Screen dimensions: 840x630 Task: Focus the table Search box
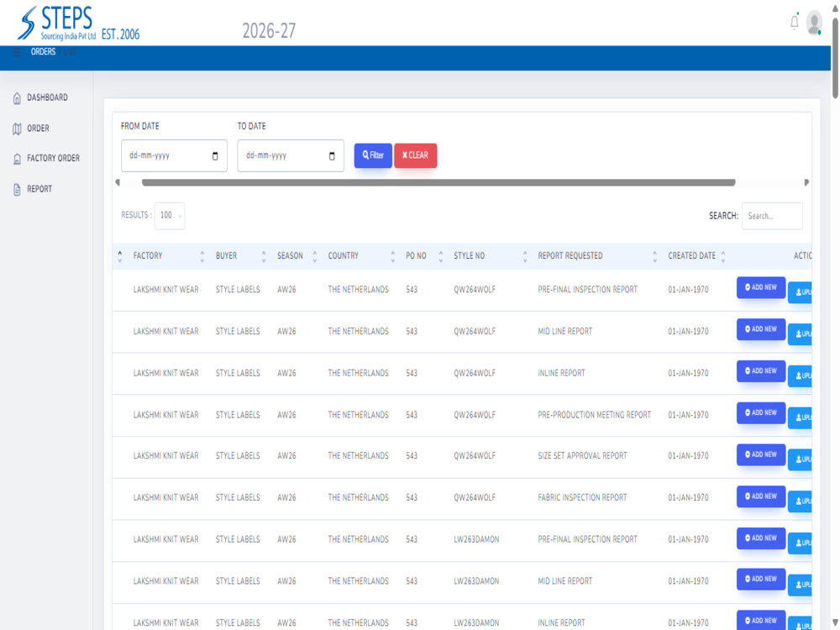[772, 216]
